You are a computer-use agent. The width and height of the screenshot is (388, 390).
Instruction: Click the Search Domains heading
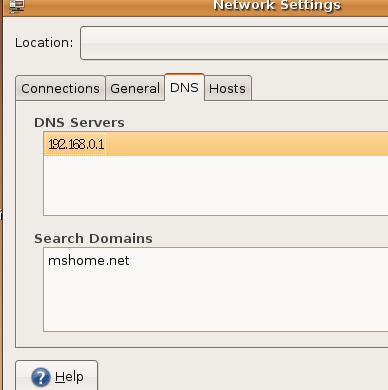93,238
